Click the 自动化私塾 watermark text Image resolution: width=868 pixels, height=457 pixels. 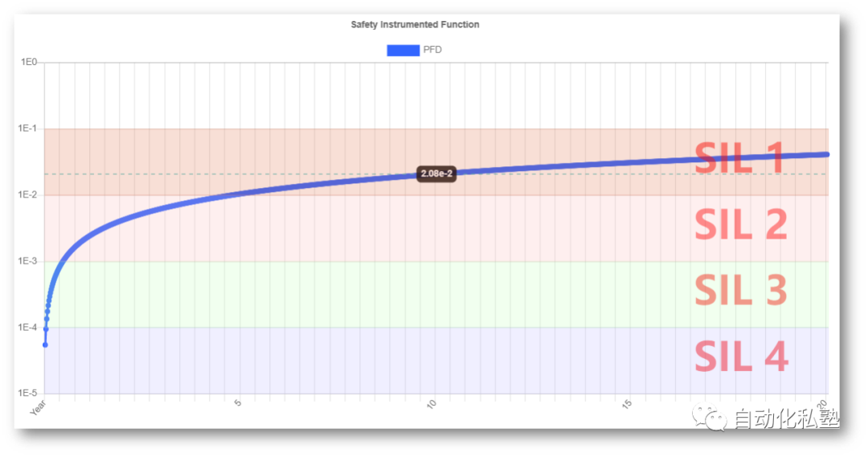click(787, 418)
